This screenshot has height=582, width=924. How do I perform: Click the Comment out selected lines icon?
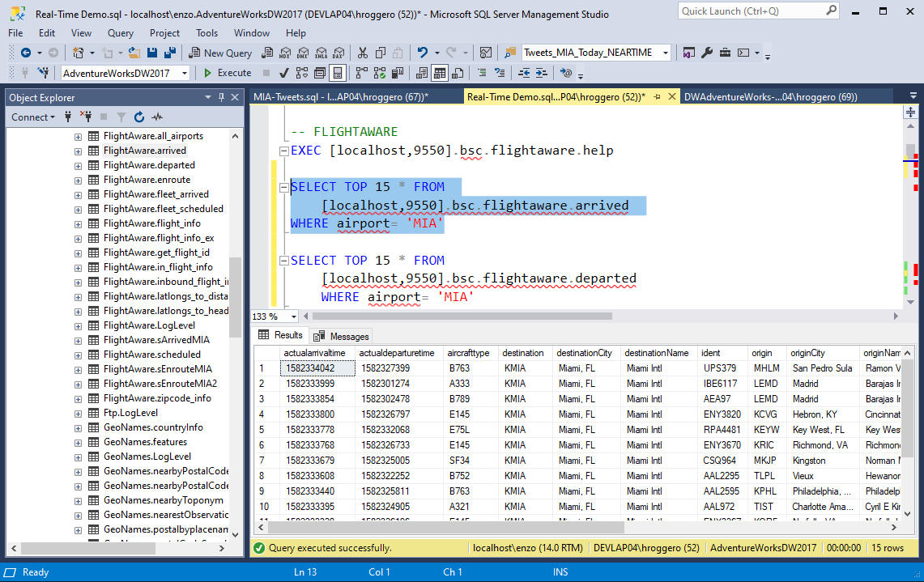(482, 73)
